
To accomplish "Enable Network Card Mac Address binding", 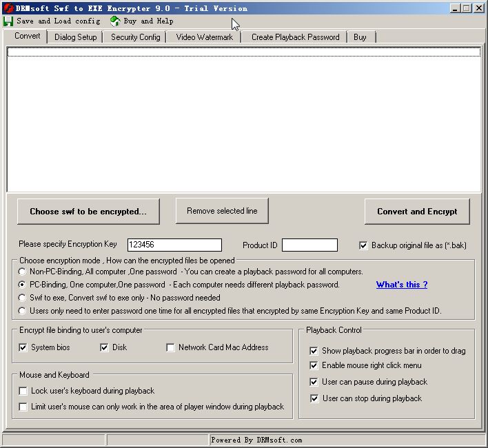I will coord(170,347).
